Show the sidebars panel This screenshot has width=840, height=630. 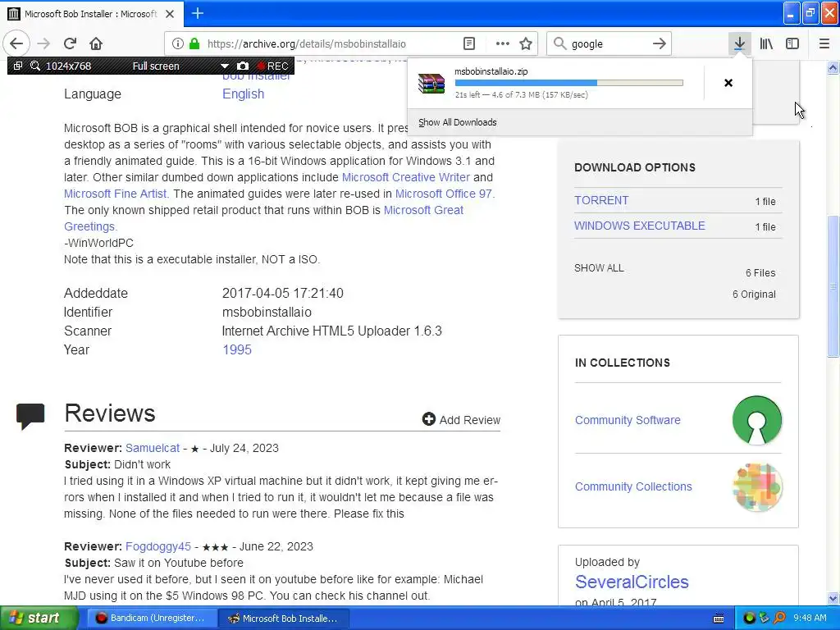[x=792, y=43]
